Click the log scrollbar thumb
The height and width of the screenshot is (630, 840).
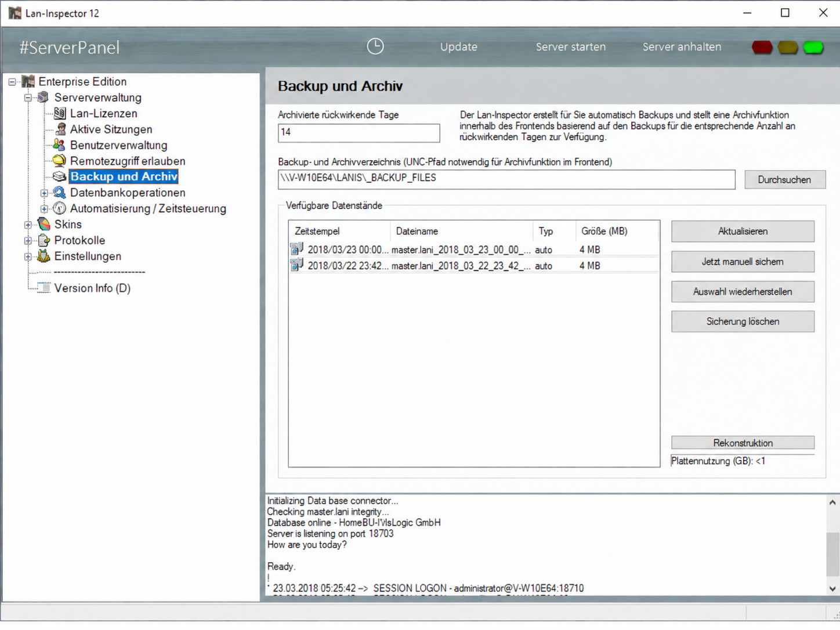[832, 553]
